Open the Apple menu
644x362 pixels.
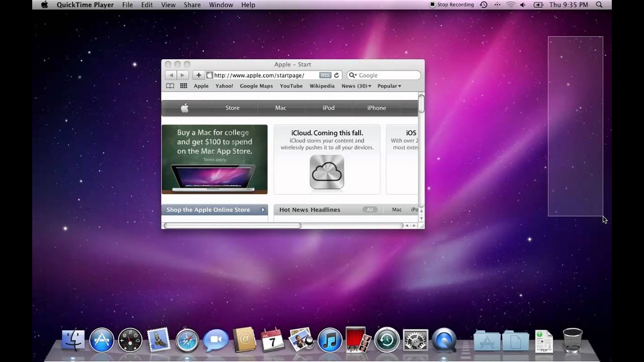click(x=44, y=5)
